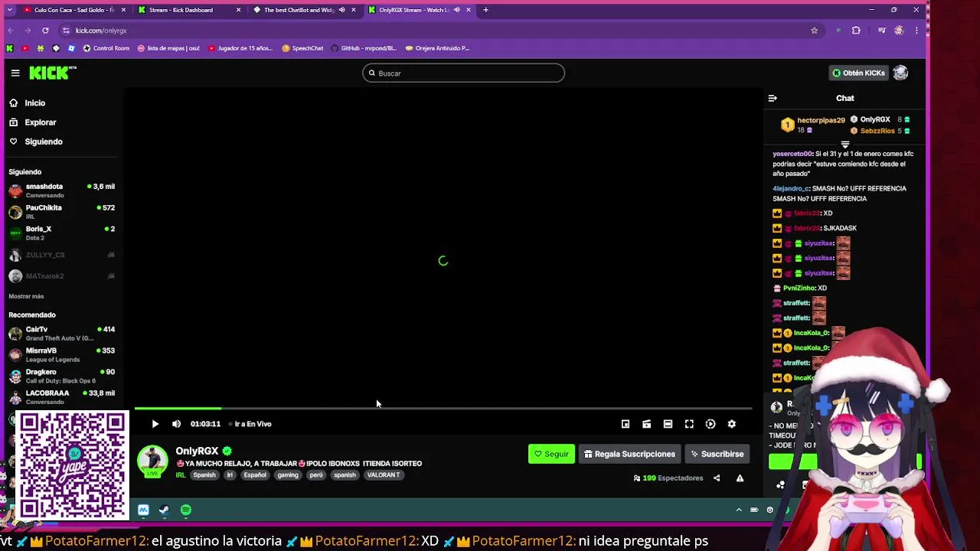980x551 pixels.
Task: Open smashdota channel
Action: (x=61, y=191)
